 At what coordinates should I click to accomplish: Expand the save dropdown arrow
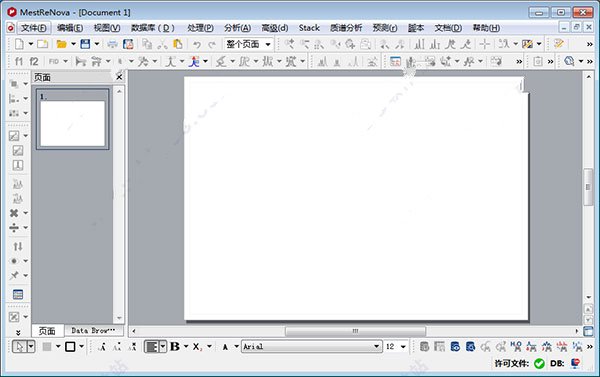[97, 44]
